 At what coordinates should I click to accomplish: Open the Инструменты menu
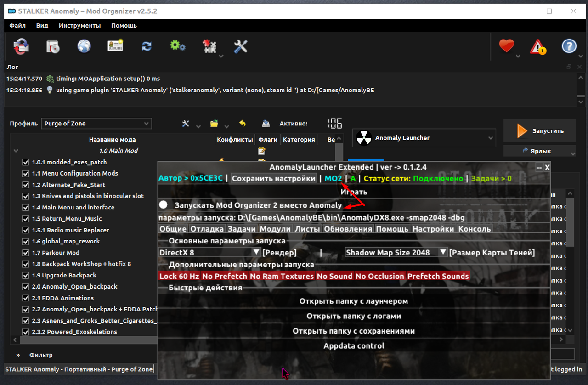[79, 25]
